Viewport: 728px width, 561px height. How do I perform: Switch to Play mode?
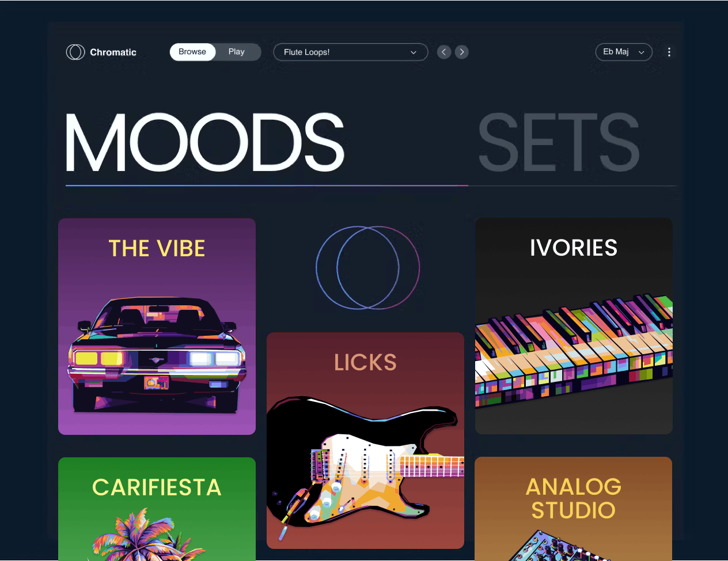coord(237,52)
